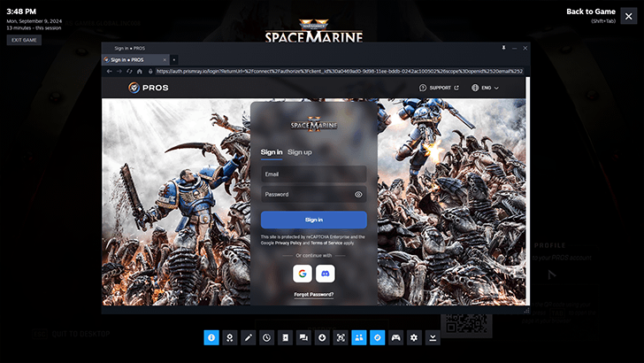
Task: Reload the overlay browser page
Action: (129, 71)
